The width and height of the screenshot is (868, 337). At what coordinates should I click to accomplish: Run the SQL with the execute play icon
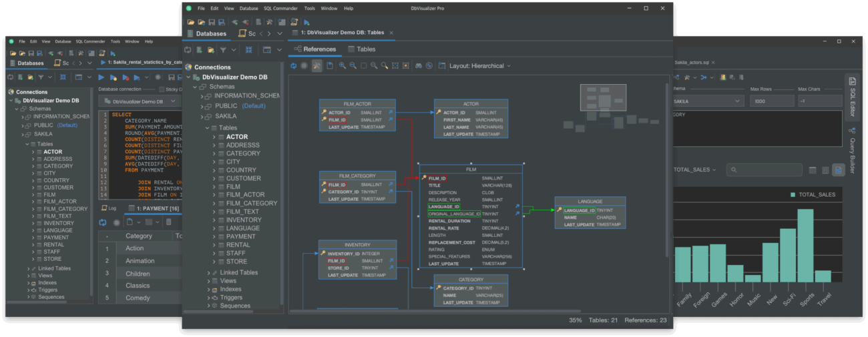tap(103, 77)
